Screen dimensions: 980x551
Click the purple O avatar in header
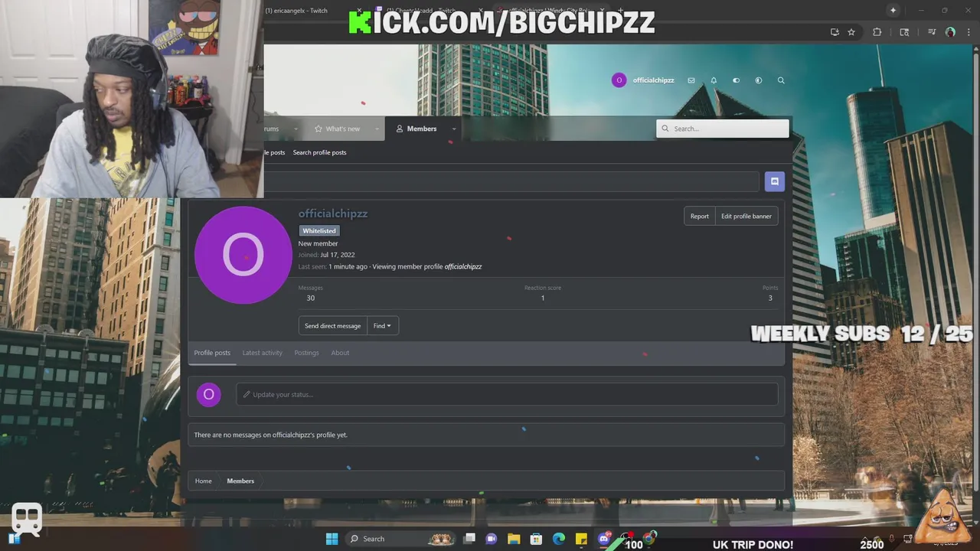point(619,80)
